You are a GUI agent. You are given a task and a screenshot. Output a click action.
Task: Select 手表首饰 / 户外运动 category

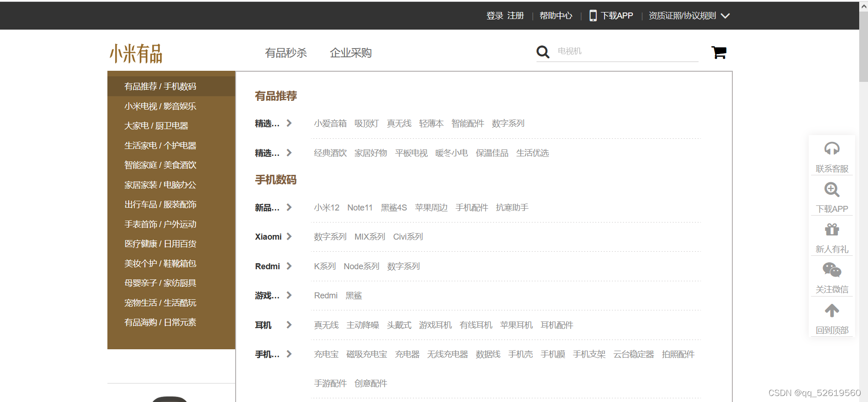[171, 224]
